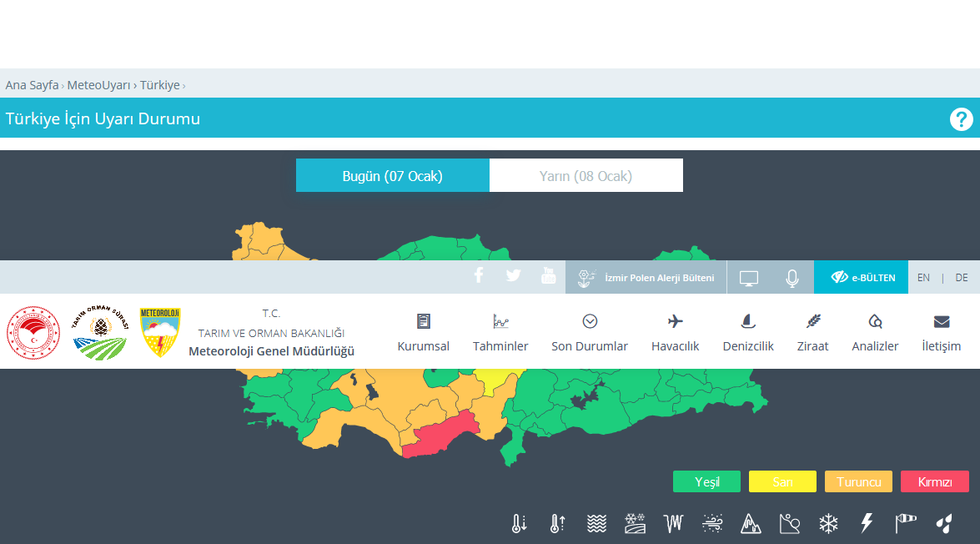Click the Turkish Presidency emblem logo
Screen dimensions: 980x544
click(x=33, y=333)
